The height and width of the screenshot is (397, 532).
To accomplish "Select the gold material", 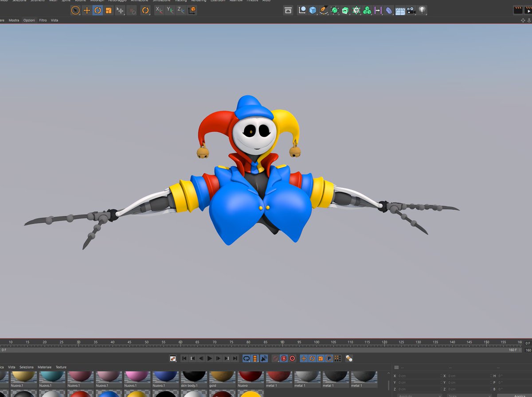I will [x=222, y=380].
